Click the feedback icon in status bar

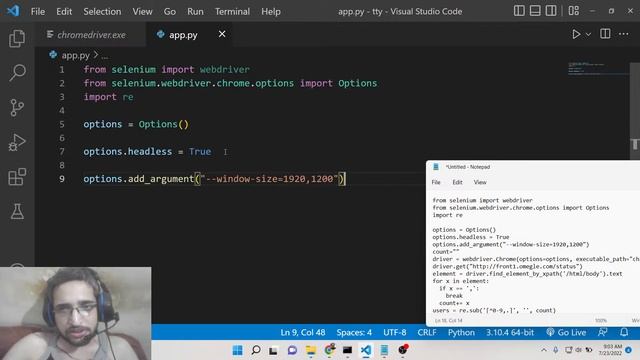pos(602,332)
